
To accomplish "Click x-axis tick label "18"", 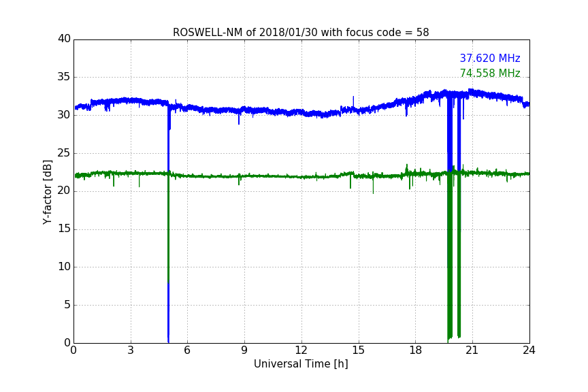I will pyautogui.click(x=416, y=350).
